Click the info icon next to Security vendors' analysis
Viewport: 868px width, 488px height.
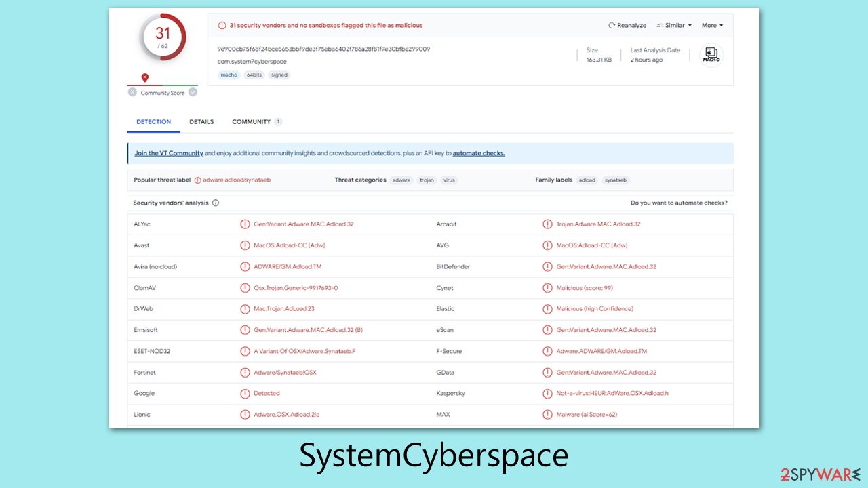click(x=215, y=203)
